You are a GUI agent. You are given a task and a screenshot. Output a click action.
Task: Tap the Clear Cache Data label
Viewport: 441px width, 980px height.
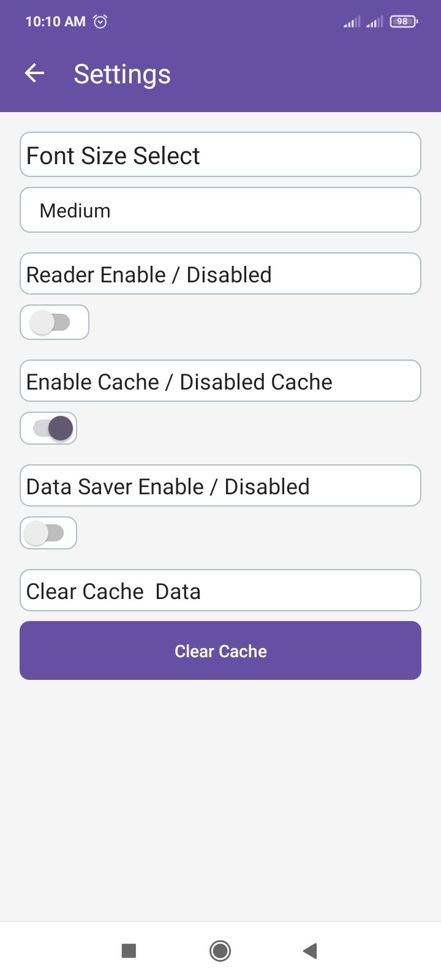click(x=113, y=591)
